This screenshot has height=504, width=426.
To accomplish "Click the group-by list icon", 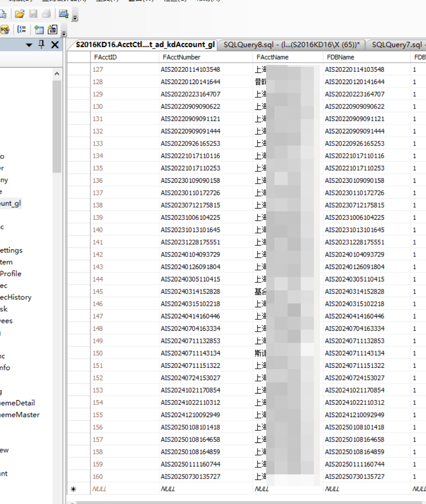I will pos(22,30).
